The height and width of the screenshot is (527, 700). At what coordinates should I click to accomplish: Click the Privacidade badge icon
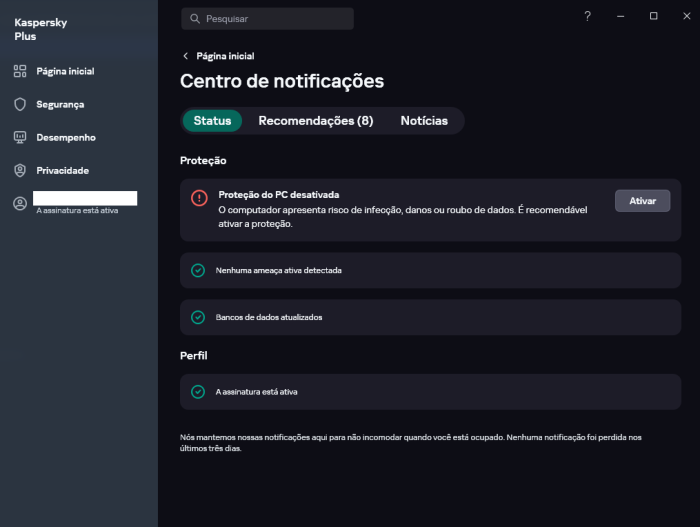20,170
